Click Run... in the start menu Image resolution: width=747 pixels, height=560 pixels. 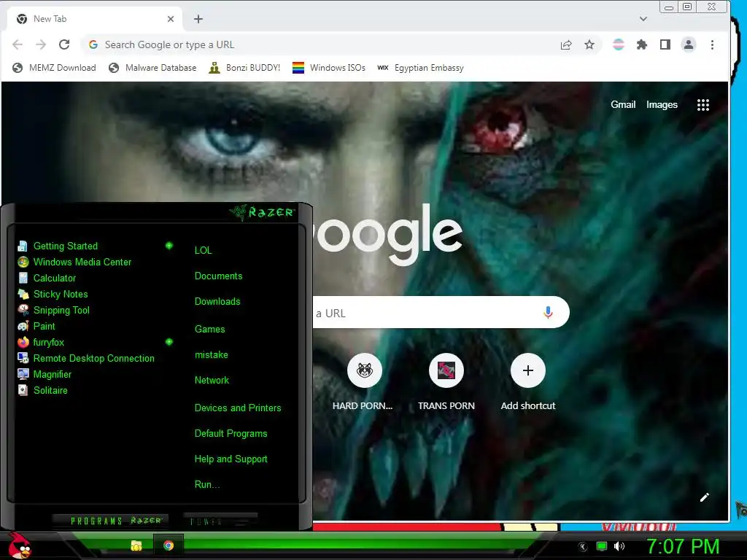pyautogui.click(x=206, y=484)
